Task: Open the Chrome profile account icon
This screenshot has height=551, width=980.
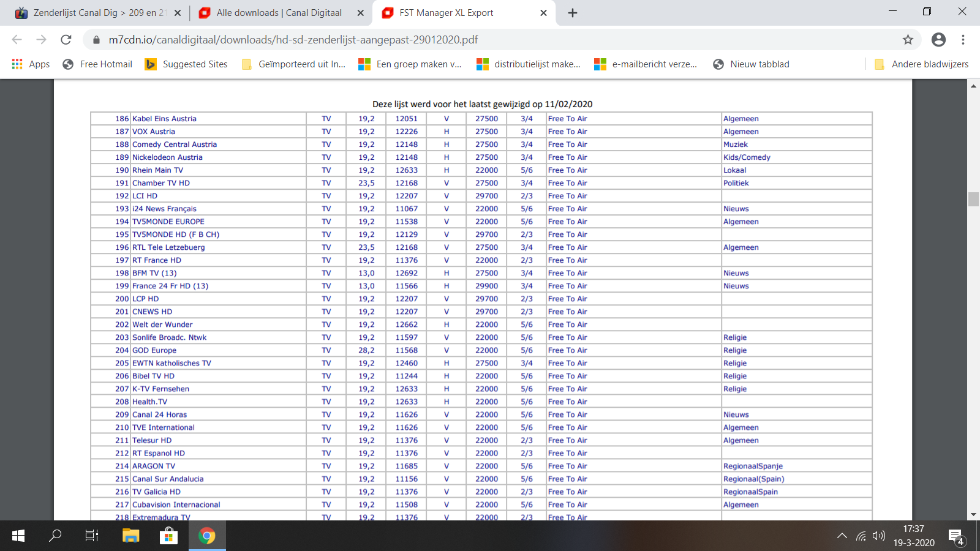Action: point(938,40)
